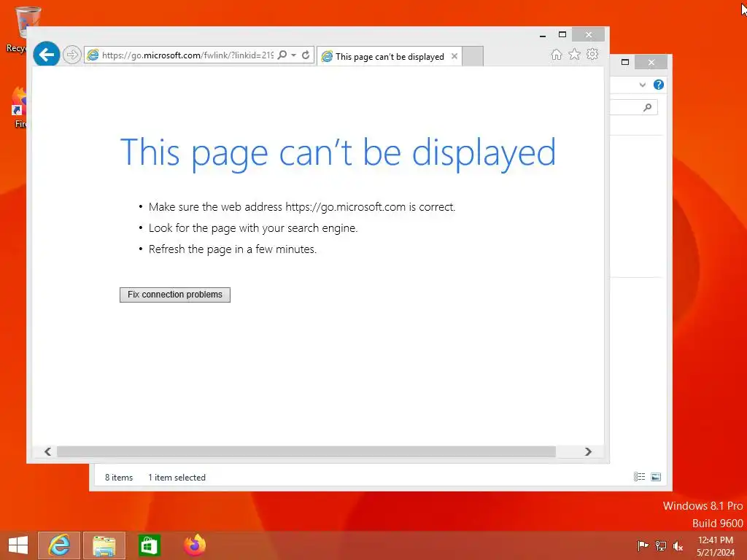Open the Action Center flag icon in the tray

pyautogui.click(x=643, y=545)
